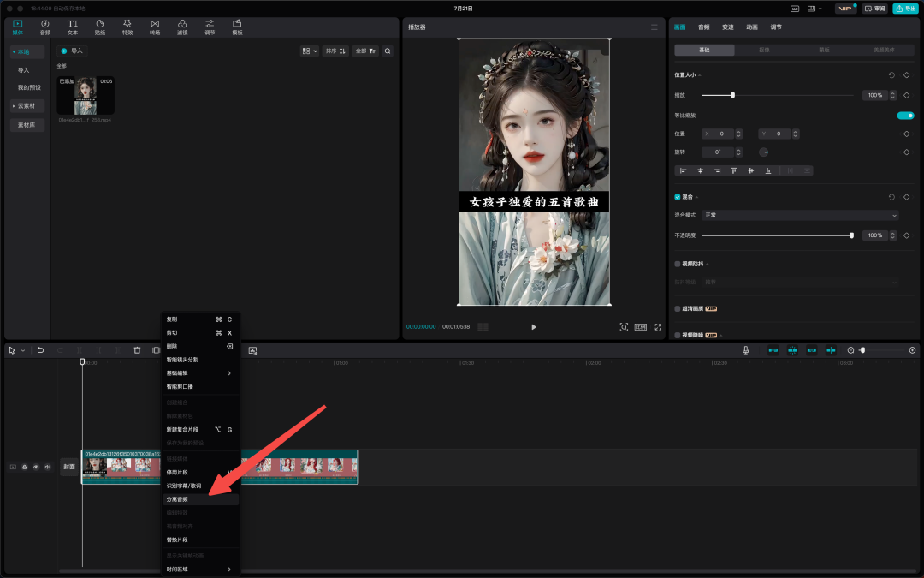Click the 比例 ratio icon in player
Screen dimensions: 924x578
(x=641, y=327)
